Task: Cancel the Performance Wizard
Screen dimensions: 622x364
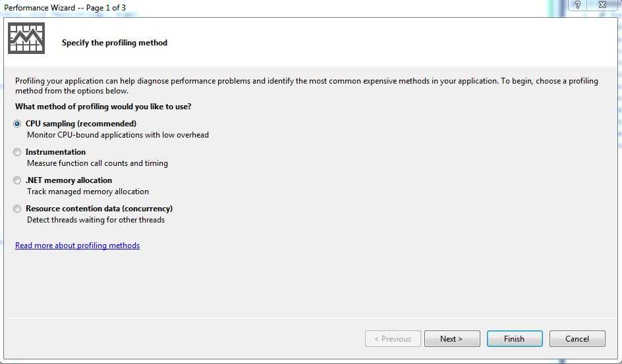Action: point(577,339)
